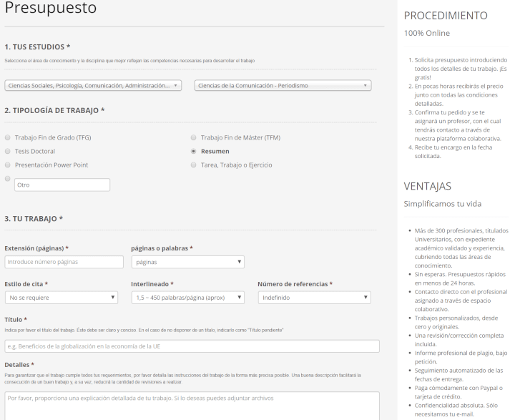Viewport: 515px width, 420px height.
Task: Click the 'Recibe tu encargo en la fecha' step
Action: (x=453, y=152)
